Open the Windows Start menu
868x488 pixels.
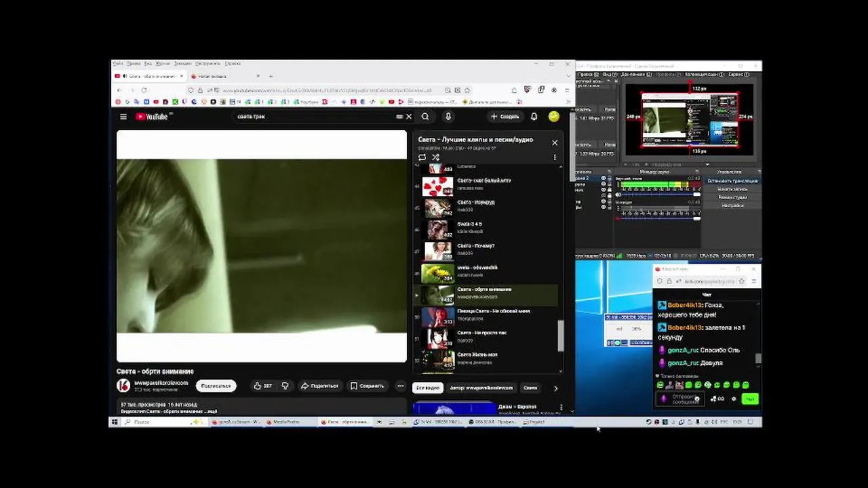click(115, 422)
